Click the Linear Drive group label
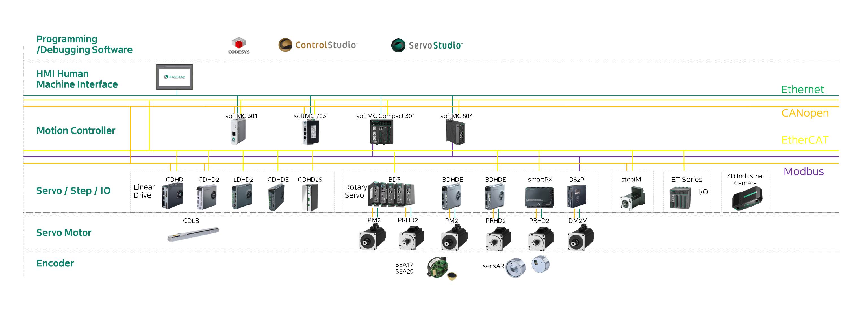The height and width of the screenshot is (315, 868). coord(144,191)
